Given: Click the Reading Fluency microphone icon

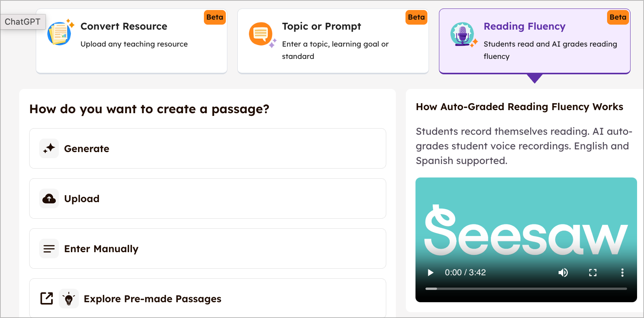Looking at the screenshot, I should coord(463,34).
